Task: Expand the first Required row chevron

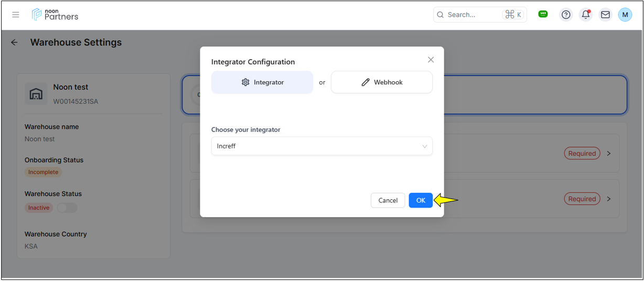Action: [x=609, y=154]
